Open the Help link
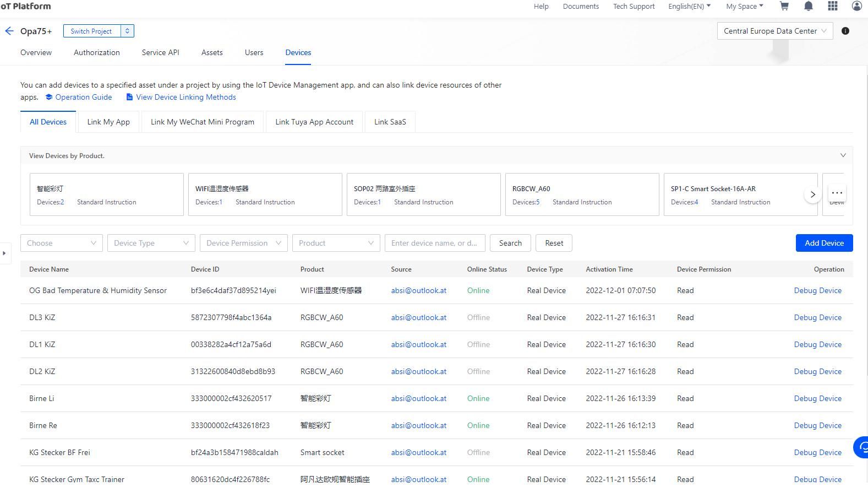This screenshot has width=868, height=487. 541,6
